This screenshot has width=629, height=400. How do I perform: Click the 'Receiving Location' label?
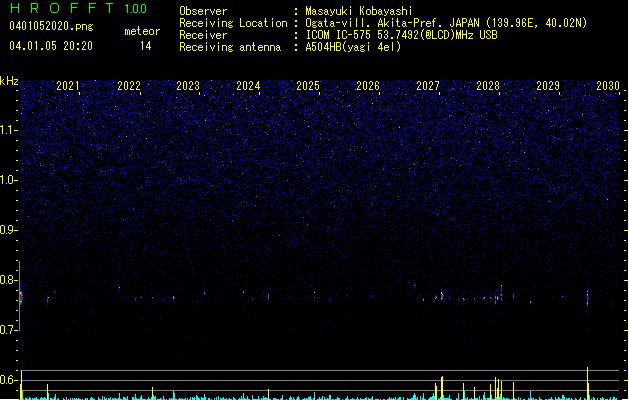(233, 23)
